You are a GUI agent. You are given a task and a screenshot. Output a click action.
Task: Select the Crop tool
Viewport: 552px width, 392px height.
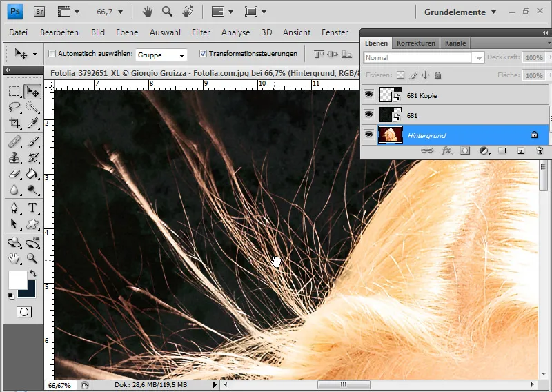[14, 123]
